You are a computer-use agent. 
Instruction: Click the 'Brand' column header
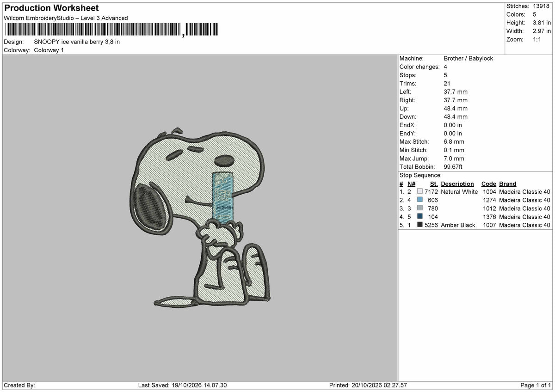(508, 184)
